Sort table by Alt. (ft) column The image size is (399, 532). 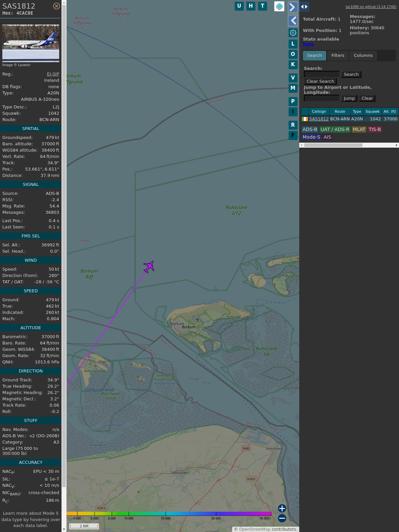(390, 112)
